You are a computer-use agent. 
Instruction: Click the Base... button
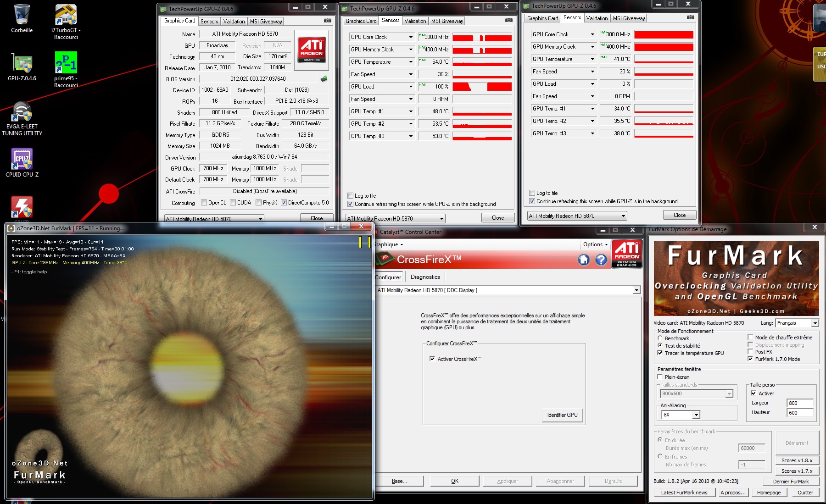pyautogui.click(x=399, y=481)
